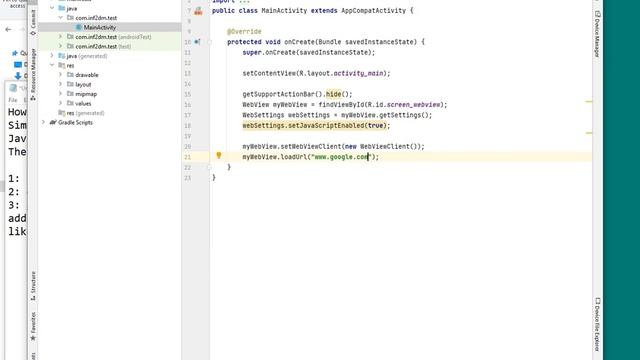
Task: Click the values folder icon
Action: [70, 103]
